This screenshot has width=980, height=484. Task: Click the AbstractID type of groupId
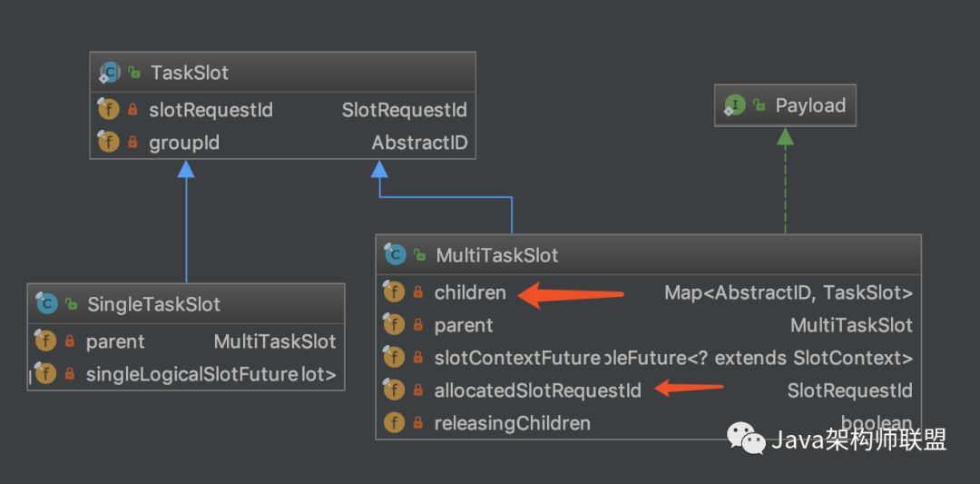418,143
